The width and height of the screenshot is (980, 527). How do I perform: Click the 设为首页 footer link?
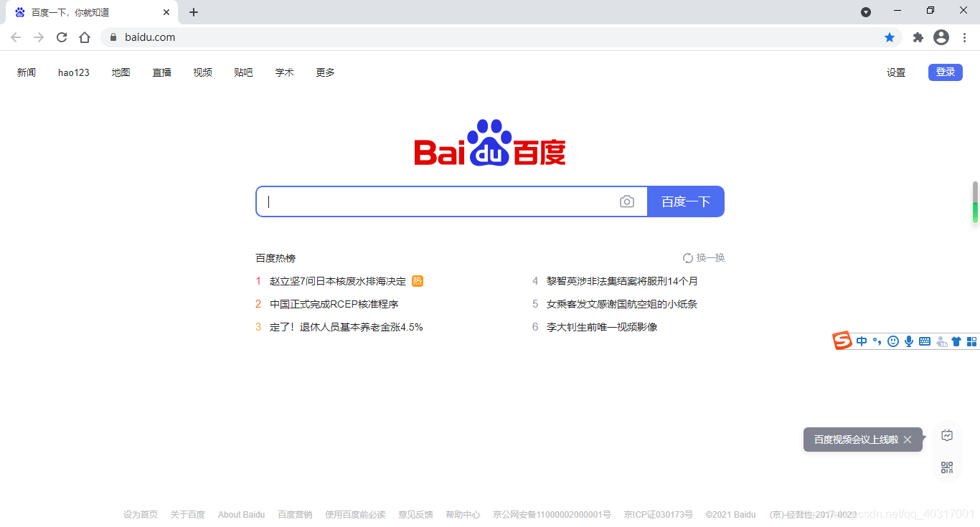[141, 515]
